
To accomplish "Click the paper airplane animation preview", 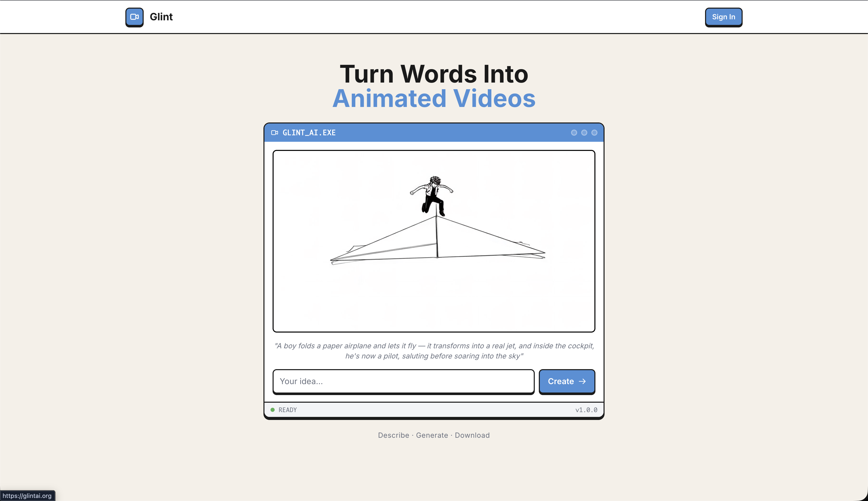I will pos(434,241).
